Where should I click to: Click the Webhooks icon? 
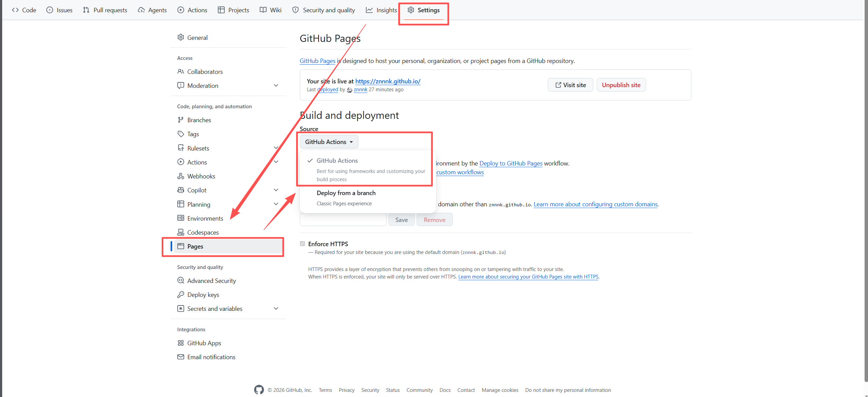click(x=181, y=176)
